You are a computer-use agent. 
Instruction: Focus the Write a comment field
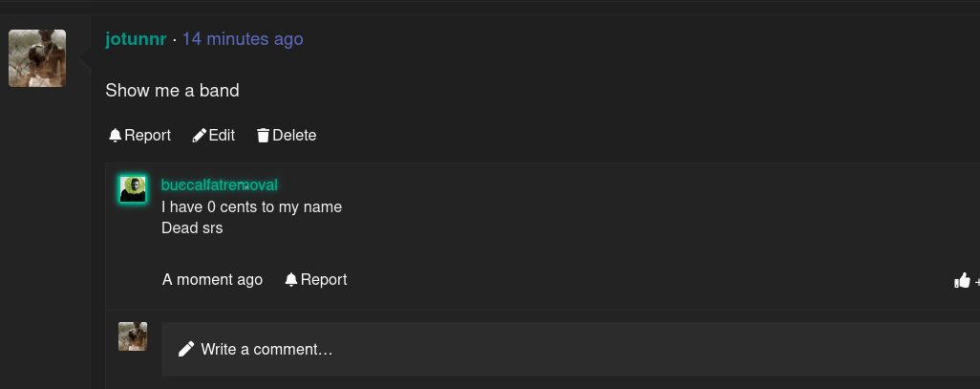point(570,349)
